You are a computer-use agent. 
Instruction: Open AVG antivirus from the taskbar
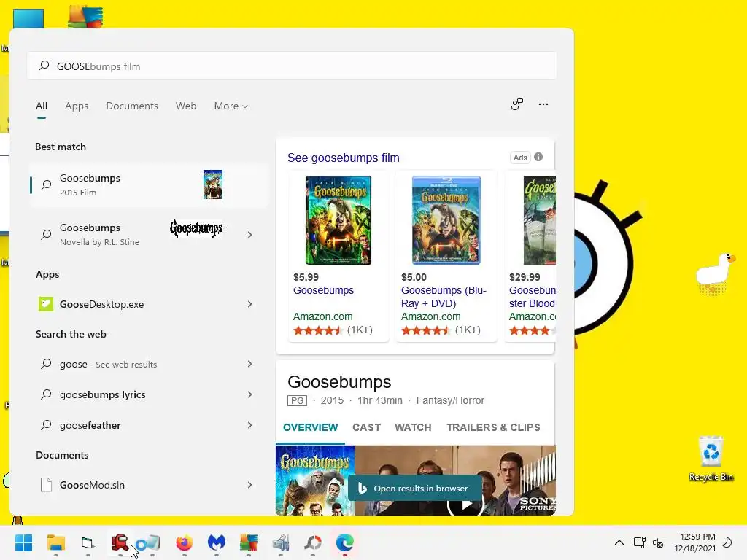click(x=249, y=542)
